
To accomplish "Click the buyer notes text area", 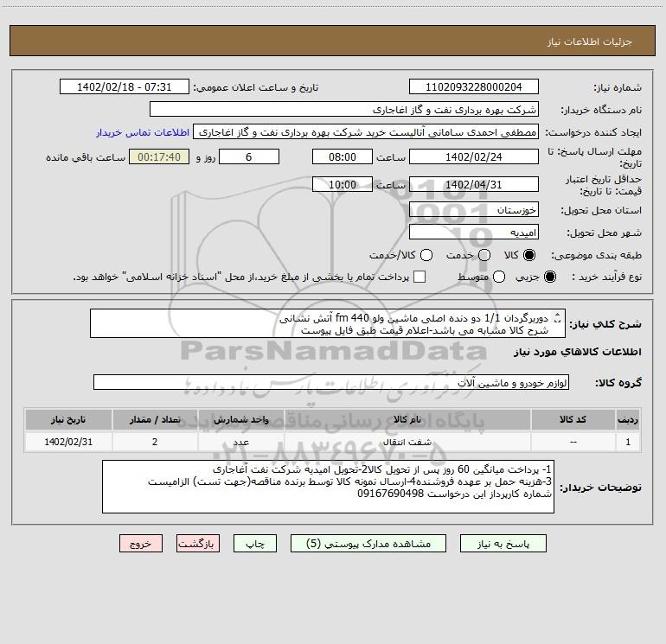I will click(329, 487).
